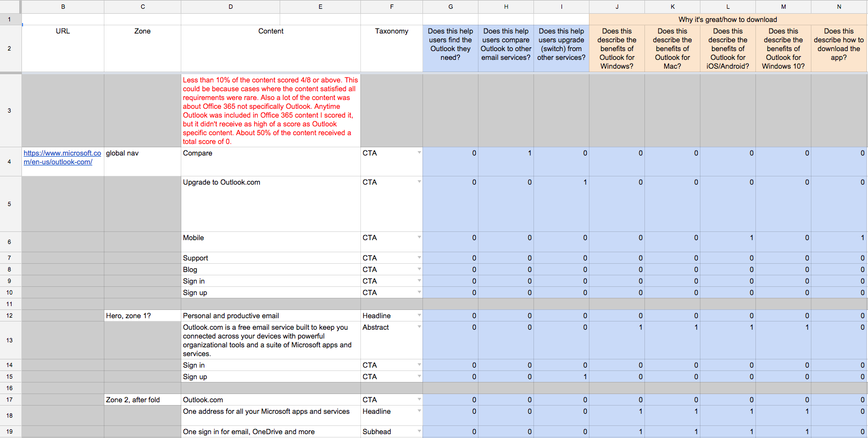868x438 pixels.
Task: Click 'Personal and productive email' cell
Action: pyautogui.click(x=271, y=315)
